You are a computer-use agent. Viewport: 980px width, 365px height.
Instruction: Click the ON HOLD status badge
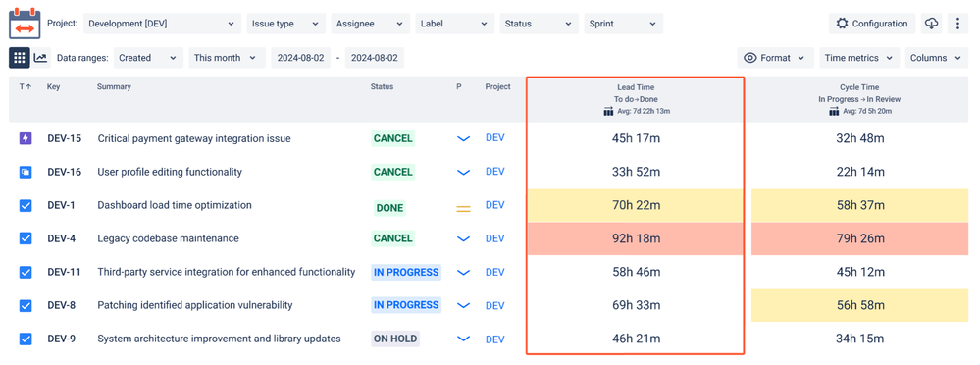pos(395,339)
